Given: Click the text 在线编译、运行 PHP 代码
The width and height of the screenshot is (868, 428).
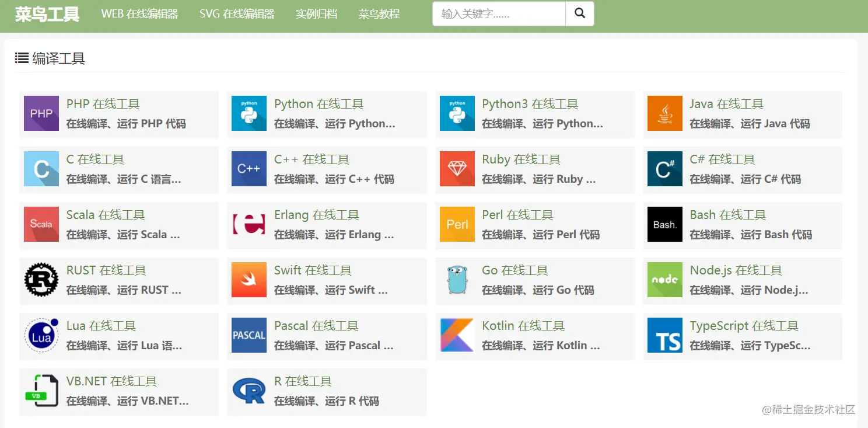Looking at the screenshot, I should coord(126,124).
